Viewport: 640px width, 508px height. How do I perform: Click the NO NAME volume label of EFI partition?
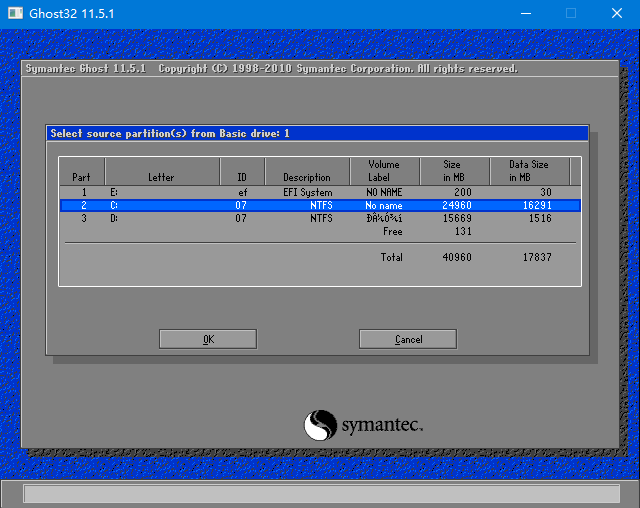[x=383, y=191]
